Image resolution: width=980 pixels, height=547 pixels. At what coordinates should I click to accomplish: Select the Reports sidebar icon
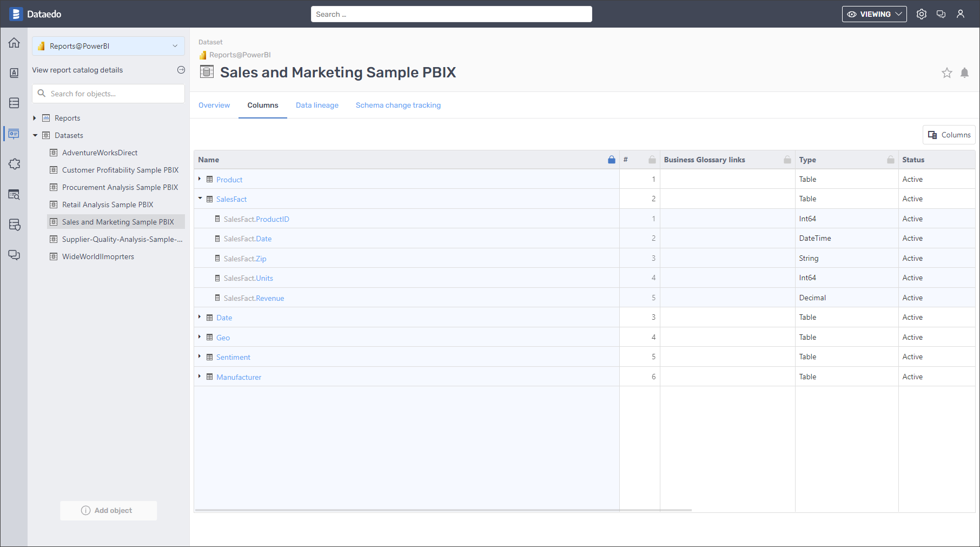coord(14,134)
